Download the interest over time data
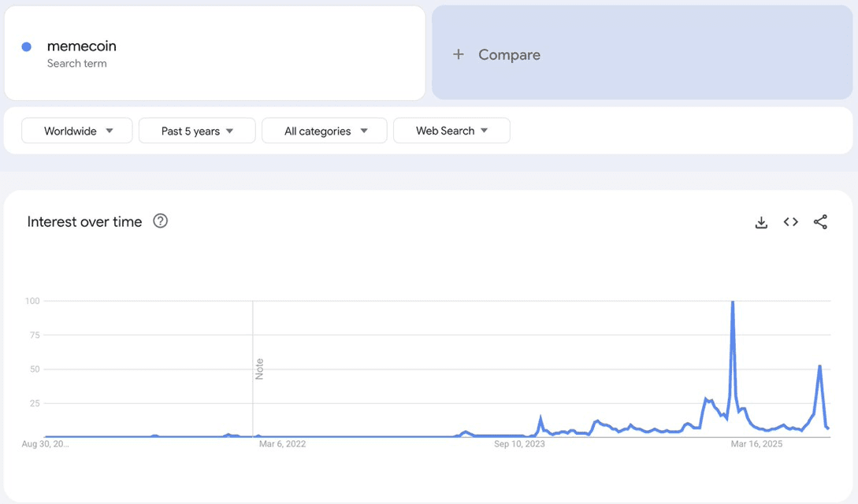 [761, 222]
